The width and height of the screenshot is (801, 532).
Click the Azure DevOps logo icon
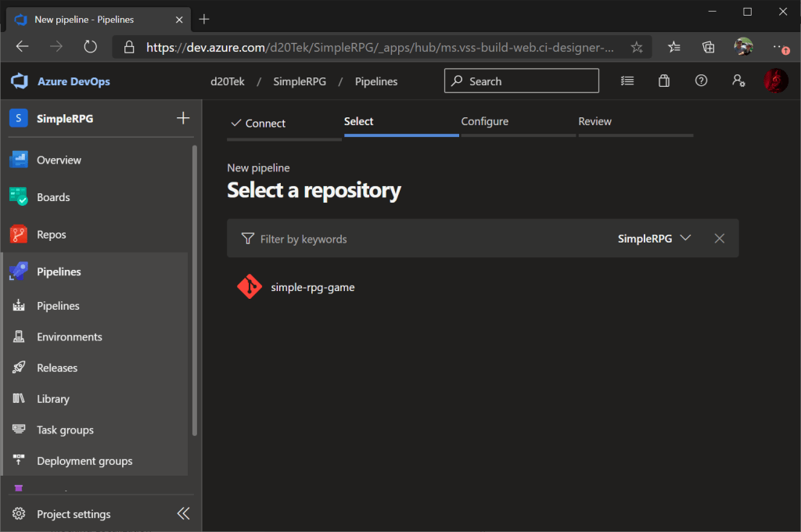pos(20,81)
